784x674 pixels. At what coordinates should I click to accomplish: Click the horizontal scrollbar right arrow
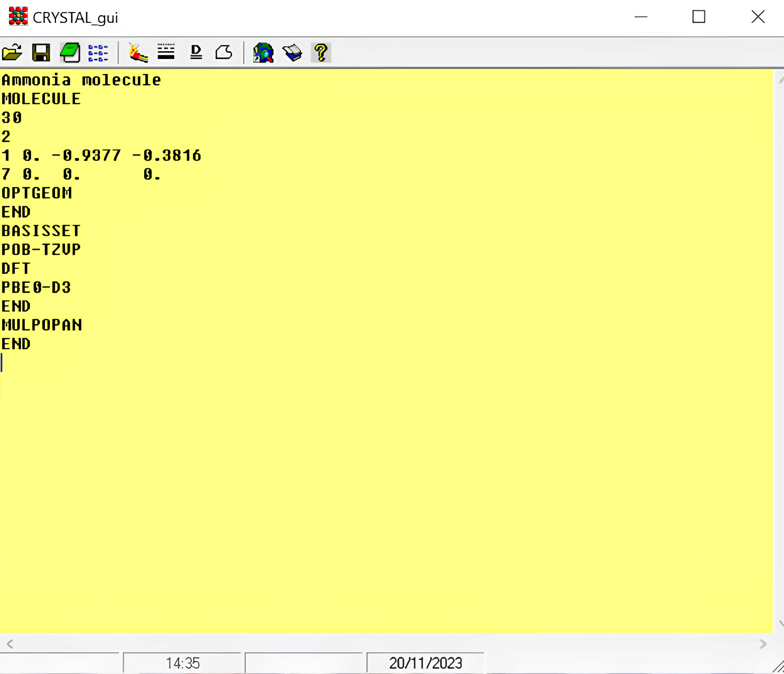[763, 644]
